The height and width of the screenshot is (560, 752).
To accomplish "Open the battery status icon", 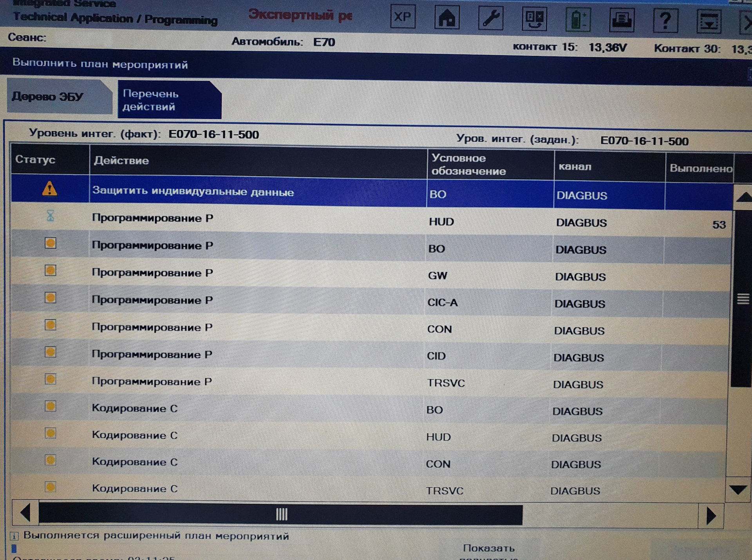I will [578, 20].
